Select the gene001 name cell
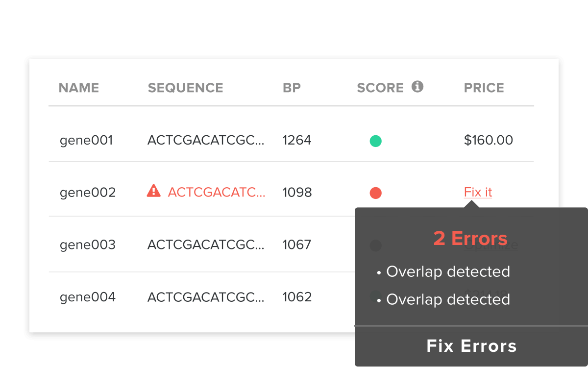The height and width of the screenshot is (392, 588). tap(86, 141)
